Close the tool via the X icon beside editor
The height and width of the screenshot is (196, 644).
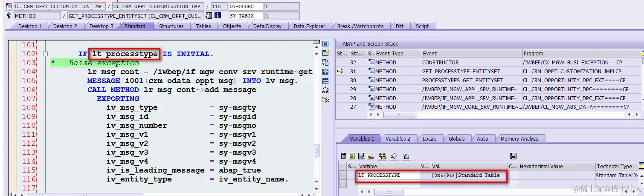click(325, 44)
